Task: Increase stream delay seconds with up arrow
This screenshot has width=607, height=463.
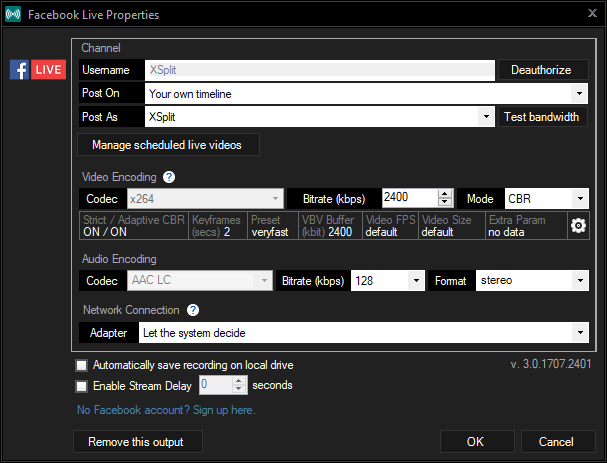Action: 239,381
